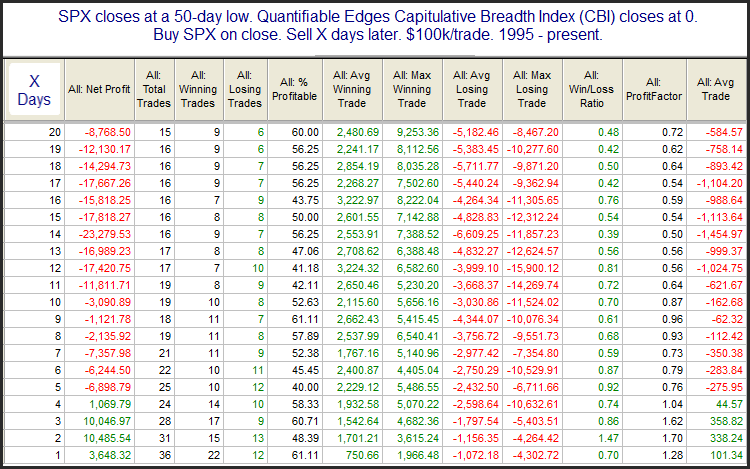Select the All: Total Trades column header
Image resolution: width=750 pixels, height=469 pixels.
point(154,89)
